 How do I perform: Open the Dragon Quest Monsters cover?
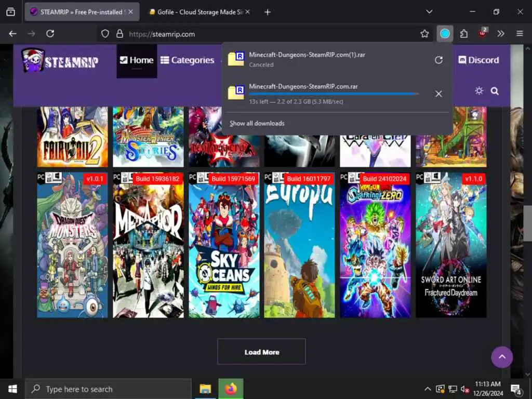[x=72, y=245]
